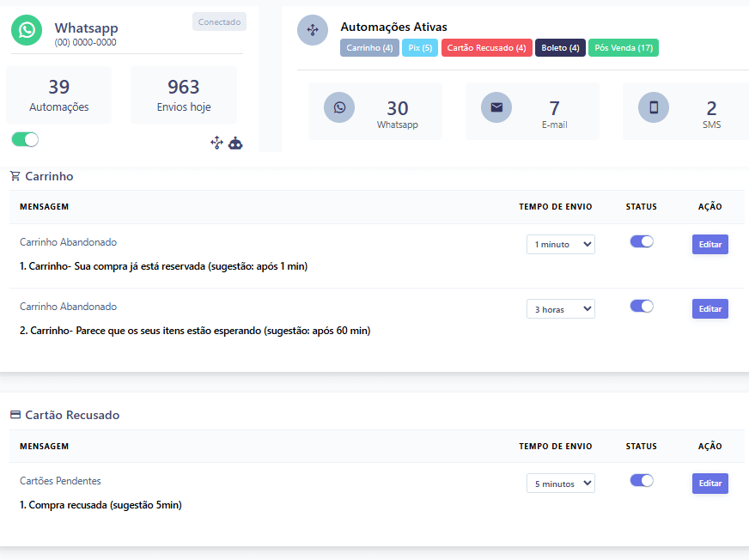749x560 pixels.
Task: Click the move arrows icon beside robot
Action: coord(217,143)
